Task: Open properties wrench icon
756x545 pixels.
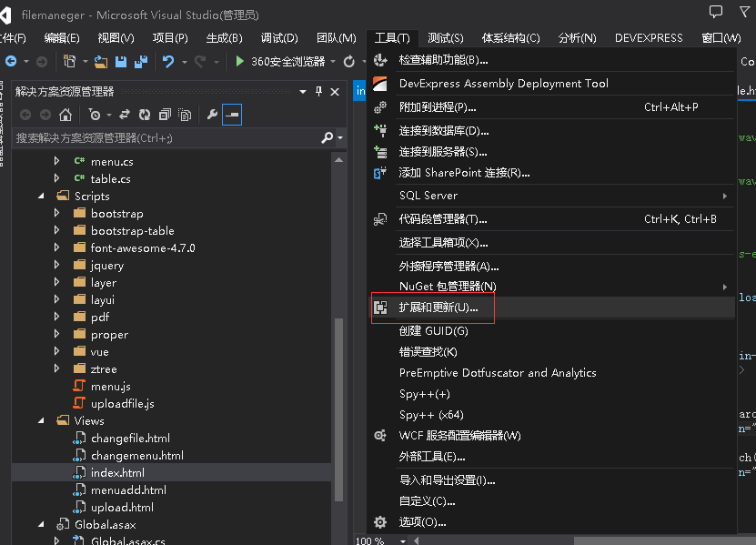Action: tap(212, 115)
